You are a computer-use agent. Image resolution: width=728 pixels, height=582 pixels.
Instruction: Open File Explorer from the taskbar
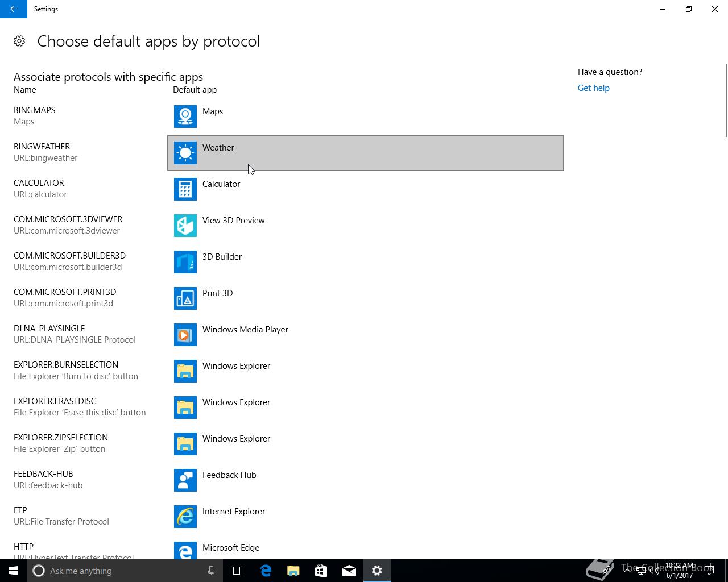pos(293,571)
